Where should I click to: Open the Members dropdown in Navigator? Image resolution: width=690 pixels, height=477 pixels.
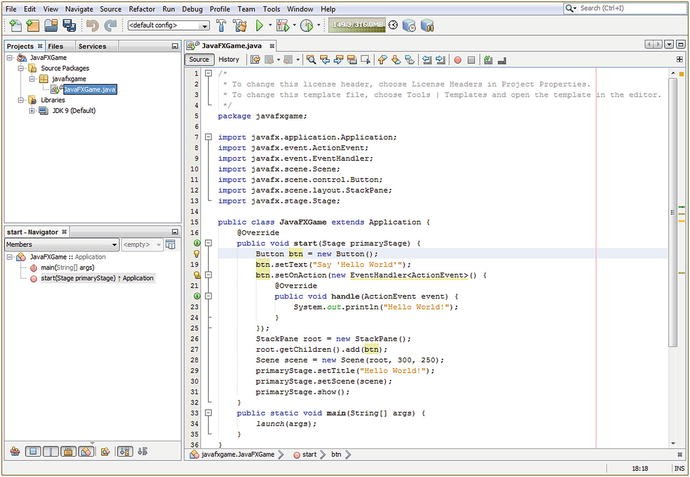pyautogui.click(x=60, y=244)
